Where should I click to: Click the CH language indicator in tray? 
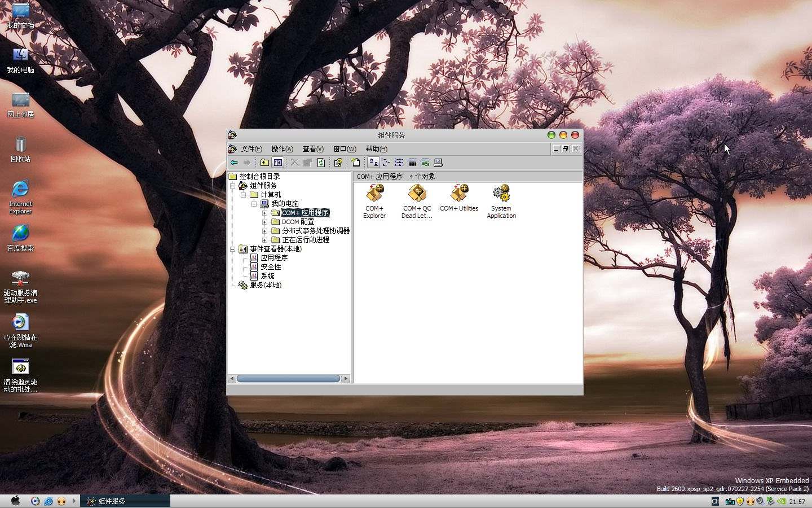click(715, 501)
